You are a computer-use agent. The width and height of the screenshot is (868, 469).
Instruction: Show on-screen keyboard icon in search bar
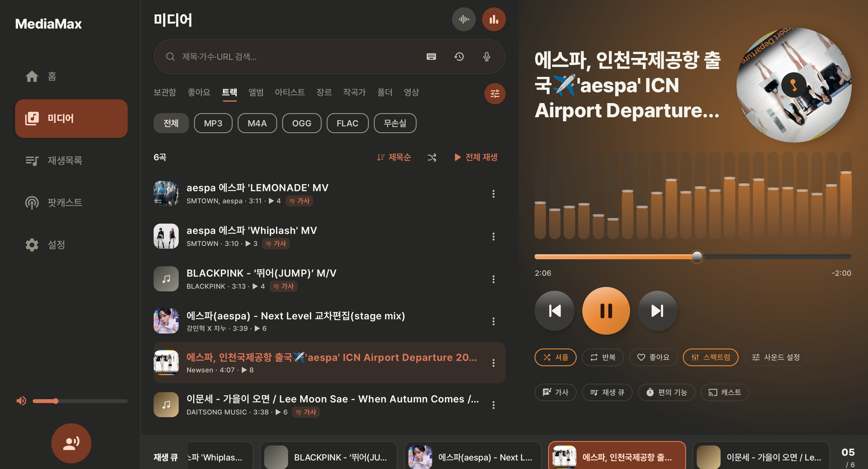click(431, 57)
